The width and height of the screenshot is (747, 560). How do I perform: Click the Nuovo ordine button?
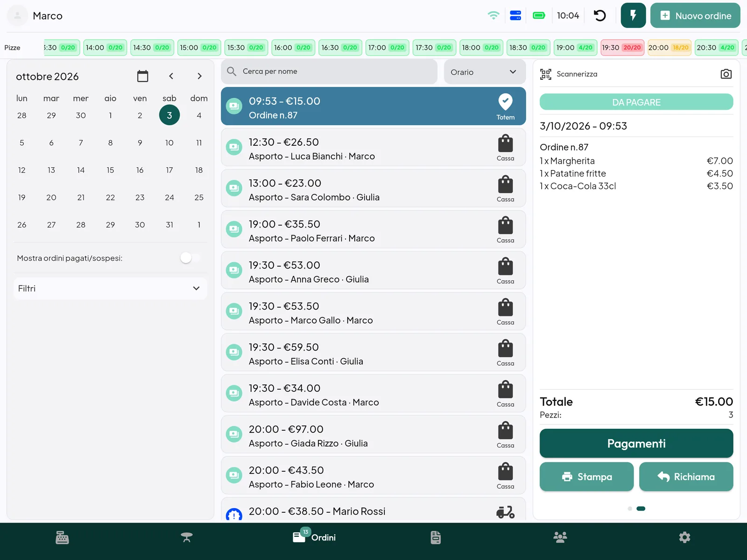pyautogui.click(x=695, y=15)
